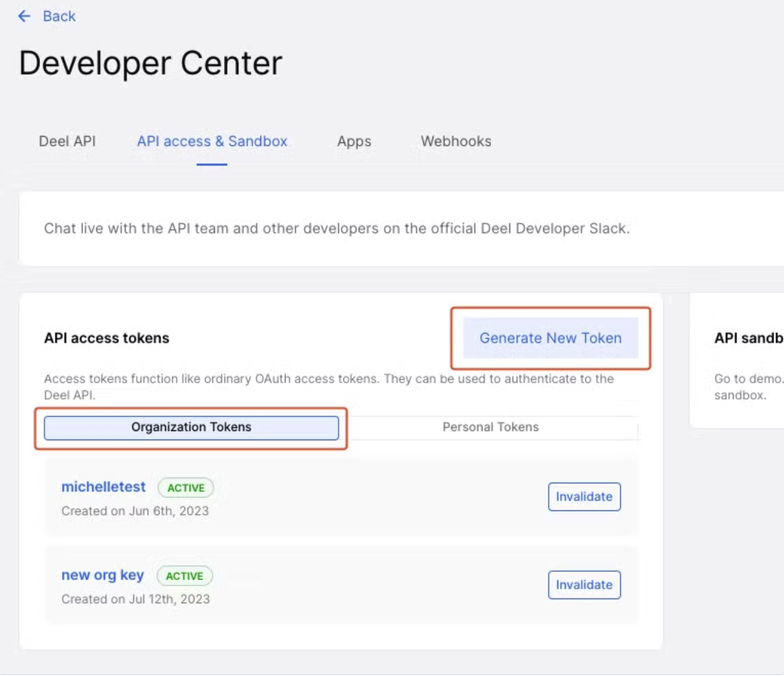Click the back arrow icon

click(25, 16)
